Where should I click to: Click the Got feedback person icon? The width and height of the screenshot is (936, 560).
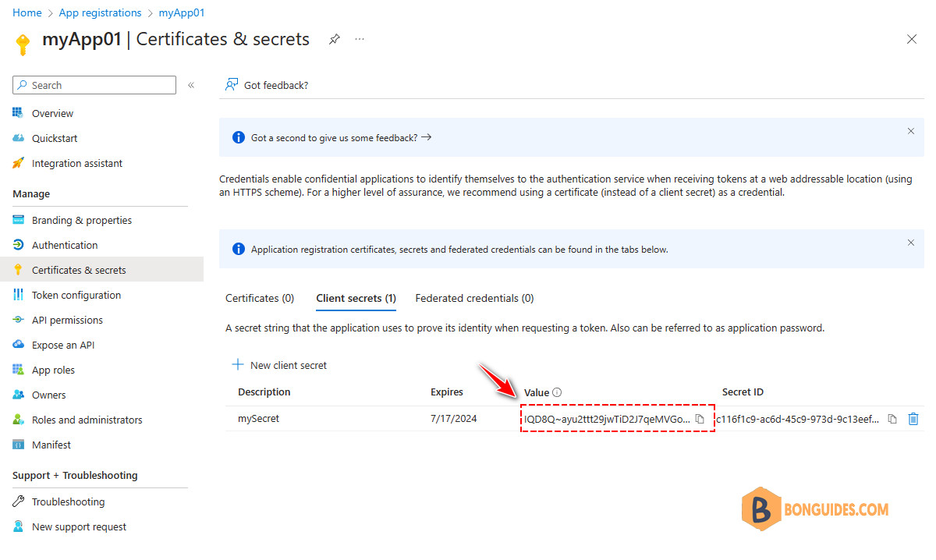point(232,85)
